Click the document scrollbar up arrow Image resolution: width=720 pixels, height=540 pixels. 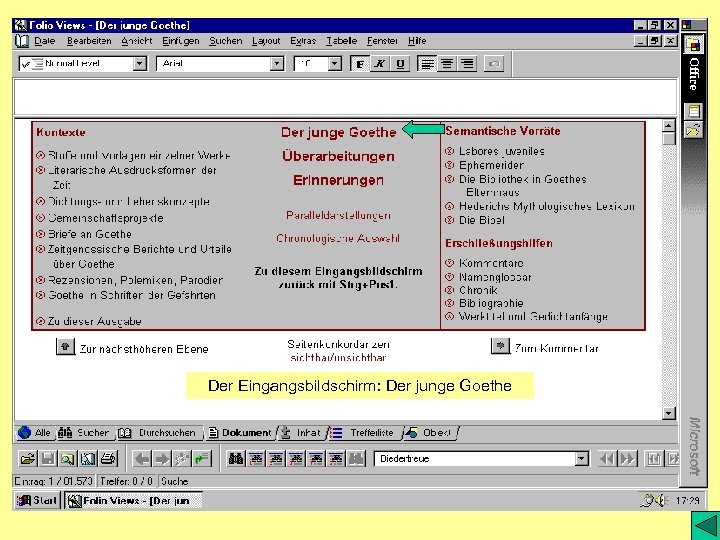[x=669, y=126]
